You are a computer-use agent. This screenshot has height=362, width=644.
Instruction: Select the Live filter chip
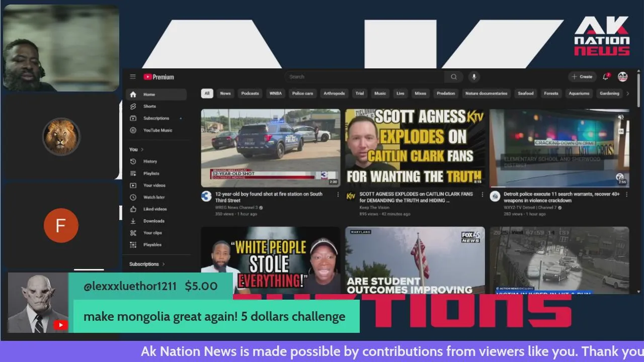pyautogui.click(x=400, y=94)
